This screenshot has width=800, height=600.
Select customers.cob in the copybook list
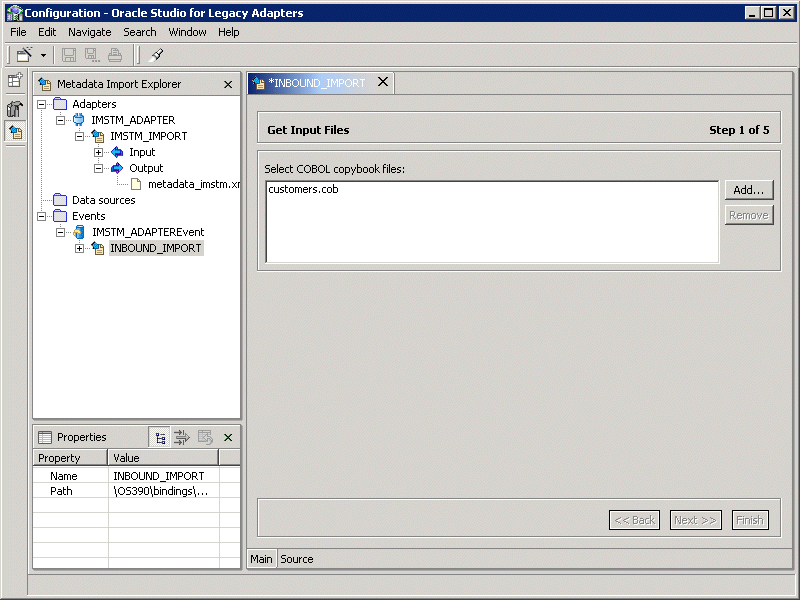click(303, 189)
